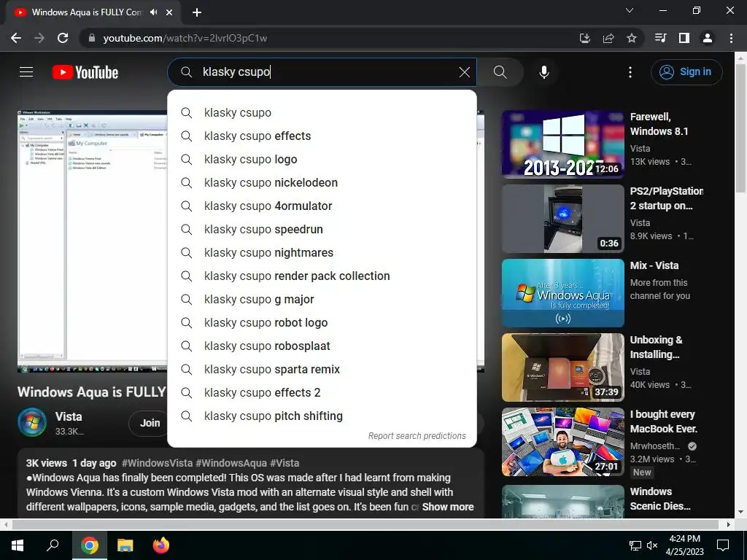Viewport: 747px width, 560px height.
Task: Select the Windows Aqua browser tab
Action: pos(93,12)
